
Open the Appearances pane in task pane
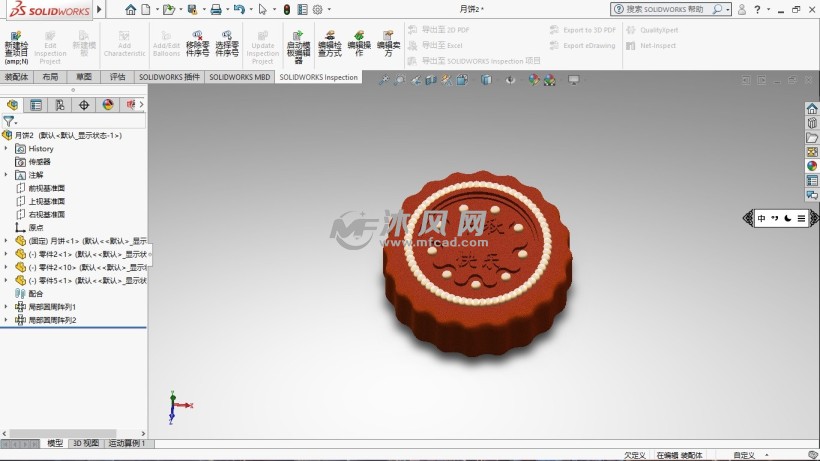[812, 166]
